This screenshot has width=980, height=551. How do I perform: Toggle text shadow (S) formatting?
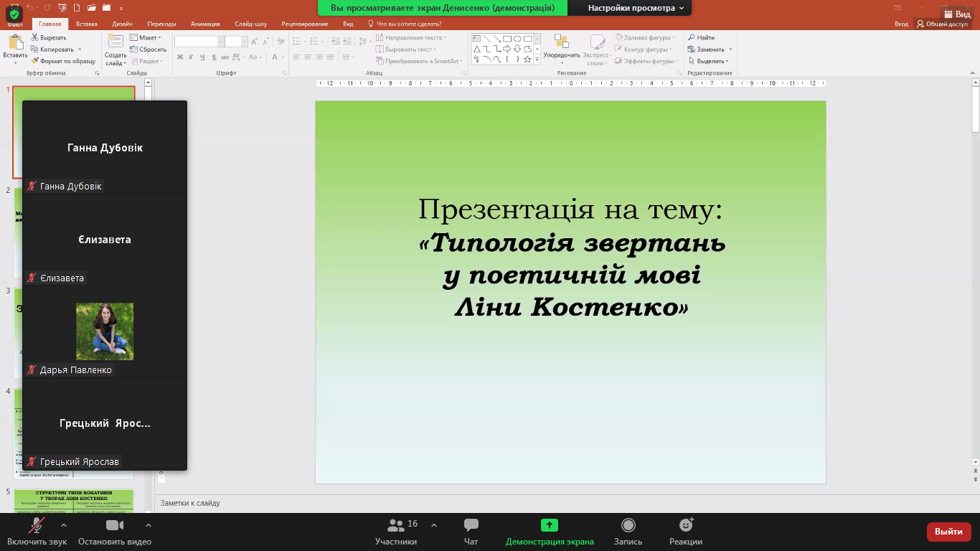(215, 57)
